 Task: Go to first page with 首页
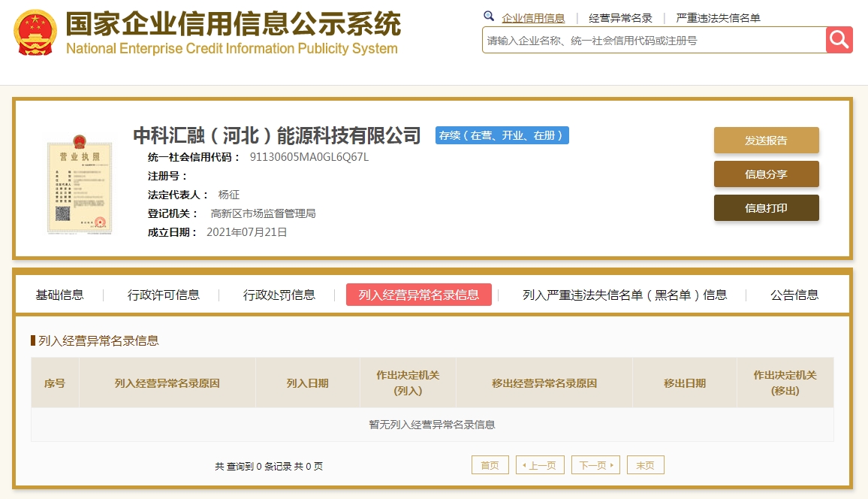490,465
